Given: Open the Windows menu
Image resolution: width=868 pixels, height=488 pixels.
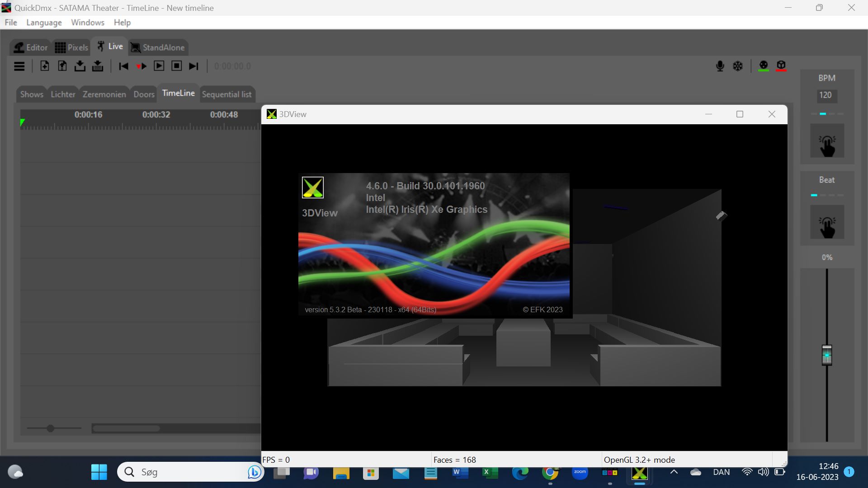Looking at the screenshot, I should click(x=87, y=23).
